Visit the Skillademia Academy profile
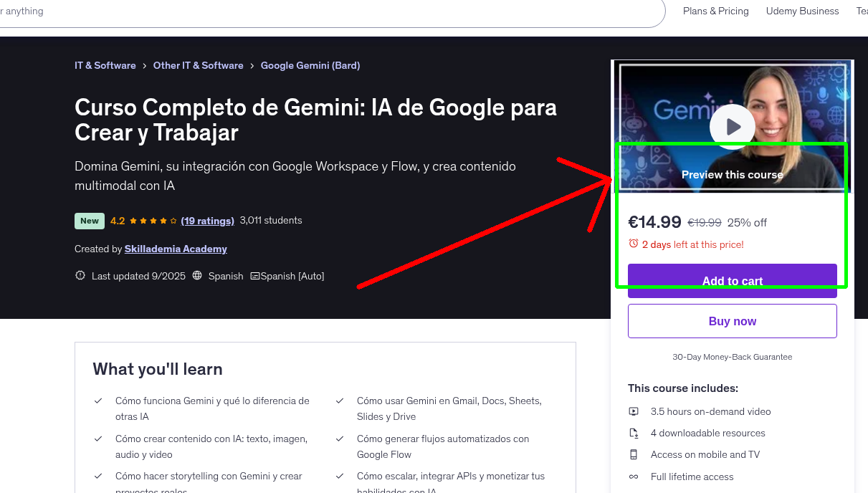This screenshot has height=493, width=868. [176, 249]
